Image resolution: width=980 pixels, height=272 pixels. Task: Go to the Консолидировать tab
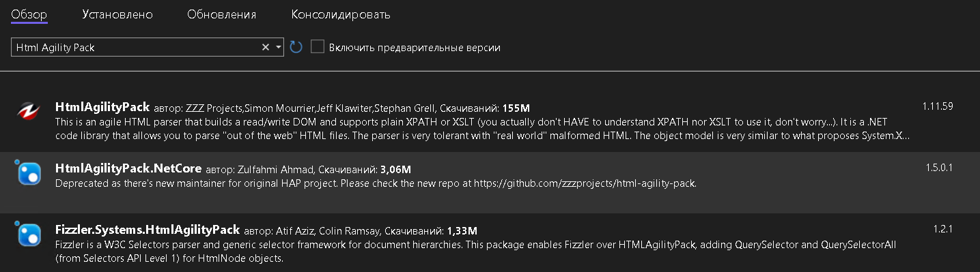click(x=341, y=14)
